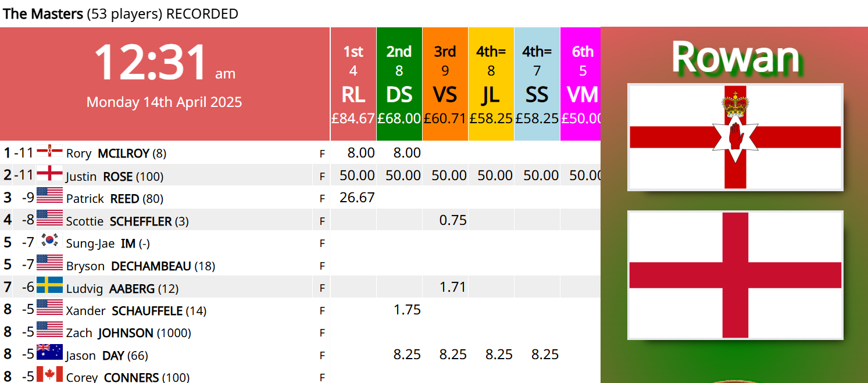
Task: Click Scottie Scheffler's USA flag icon
Action: coord(49,219)
